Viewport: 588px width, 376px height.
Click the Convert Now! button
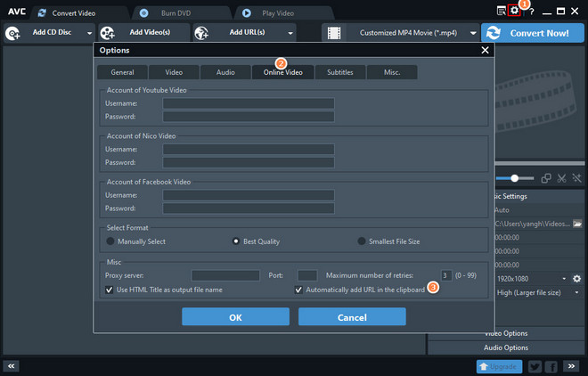[x=533, y=33]
